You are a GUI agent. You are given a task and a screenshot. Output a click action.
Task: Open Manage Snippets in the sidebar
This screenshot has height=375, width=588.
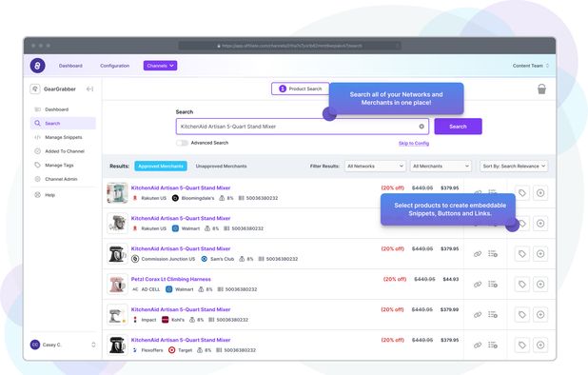point(63,137)
